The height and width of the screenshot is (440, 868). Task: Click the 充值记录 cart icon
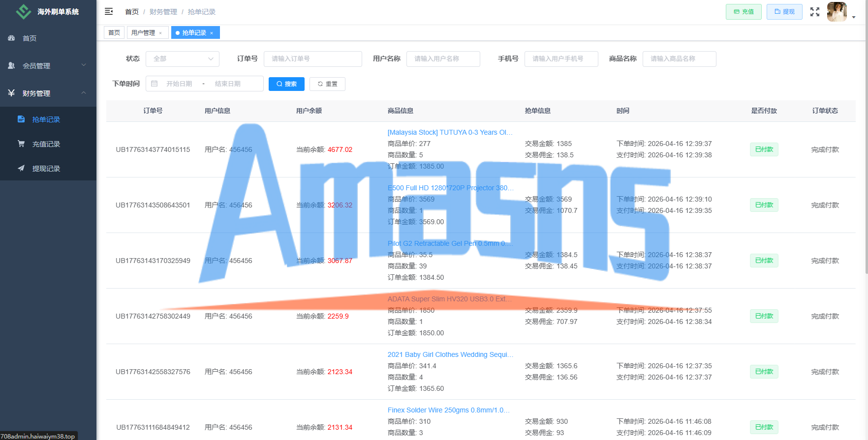click(21, 144)
